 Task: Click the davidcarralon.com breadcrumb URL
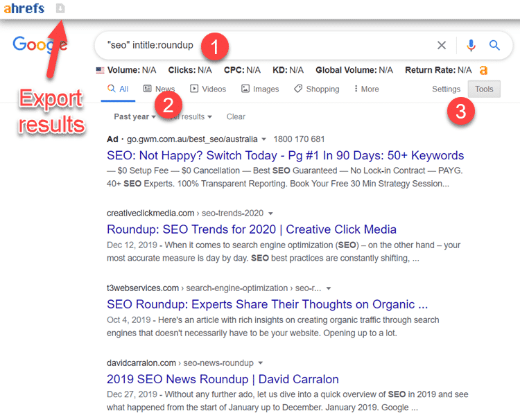tap(180, 363)
